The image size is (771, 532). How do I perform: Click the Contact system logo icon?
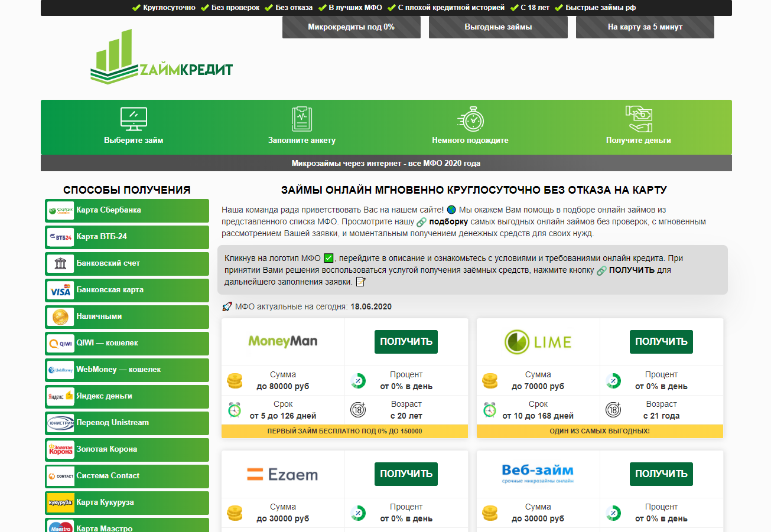(60, 476)
